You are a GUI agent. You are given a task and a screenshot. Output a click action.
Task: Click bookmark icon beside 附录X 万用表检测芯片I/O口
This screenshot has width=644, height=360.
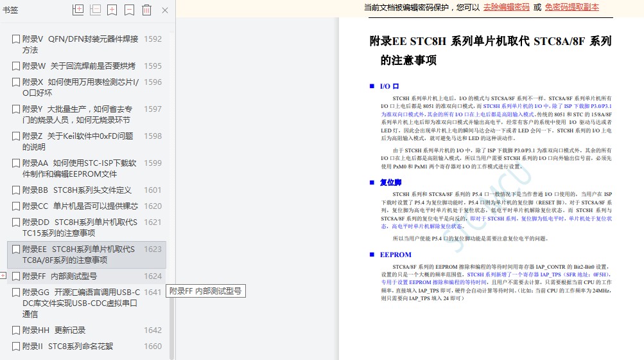(16, 82)
